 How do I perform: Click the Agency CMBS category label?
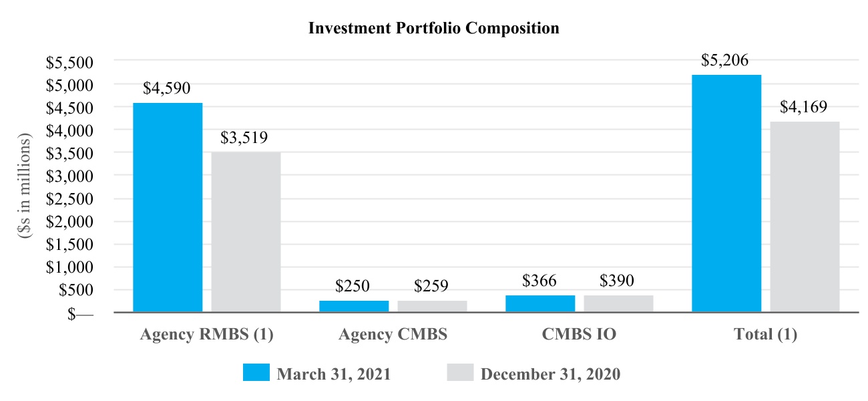click(x=393, y=335)
